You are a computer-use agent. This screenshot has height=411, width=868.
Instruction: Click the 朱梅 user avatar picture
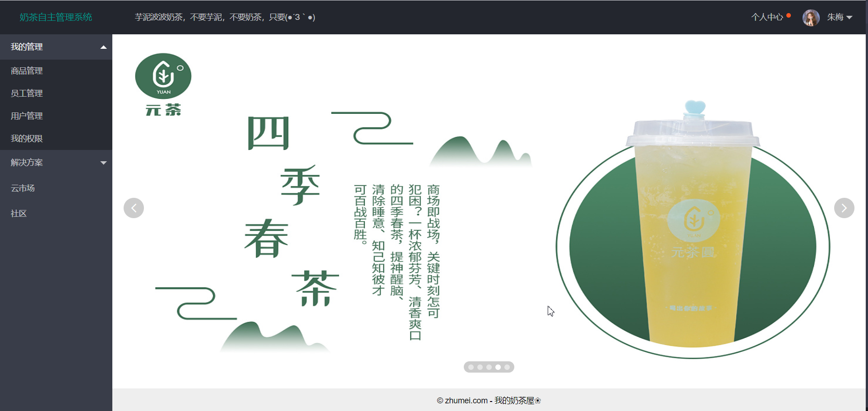[811, 18]
